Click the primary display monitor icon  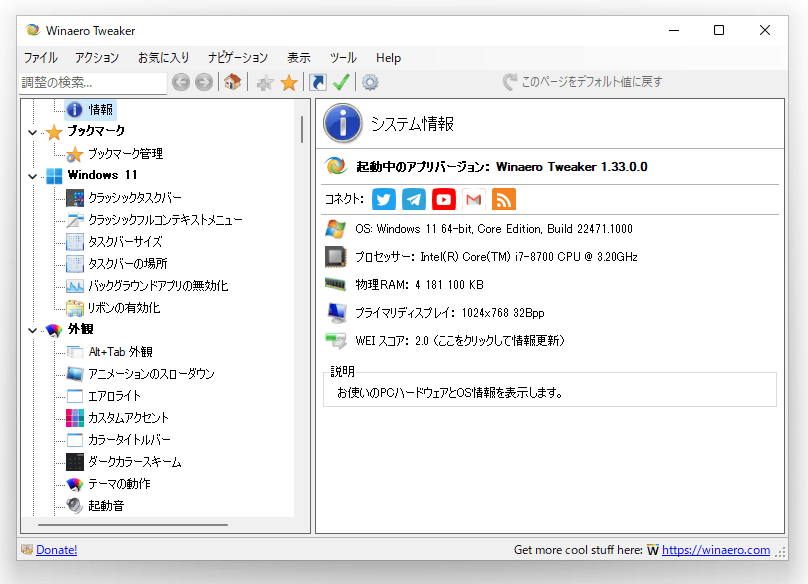pos(336,313)
